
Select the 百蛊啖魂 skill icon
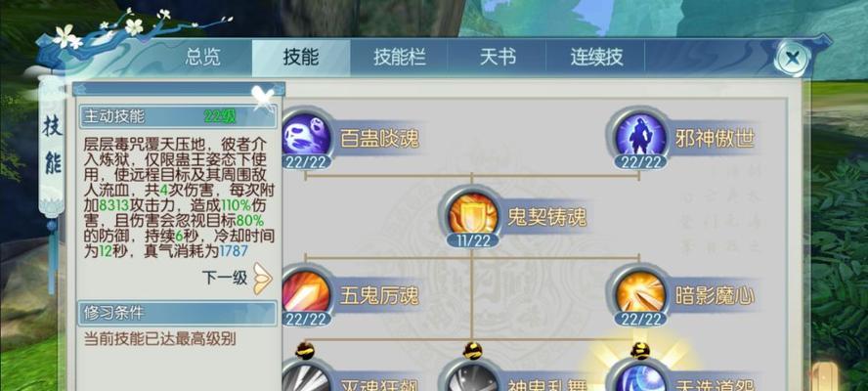307,135
